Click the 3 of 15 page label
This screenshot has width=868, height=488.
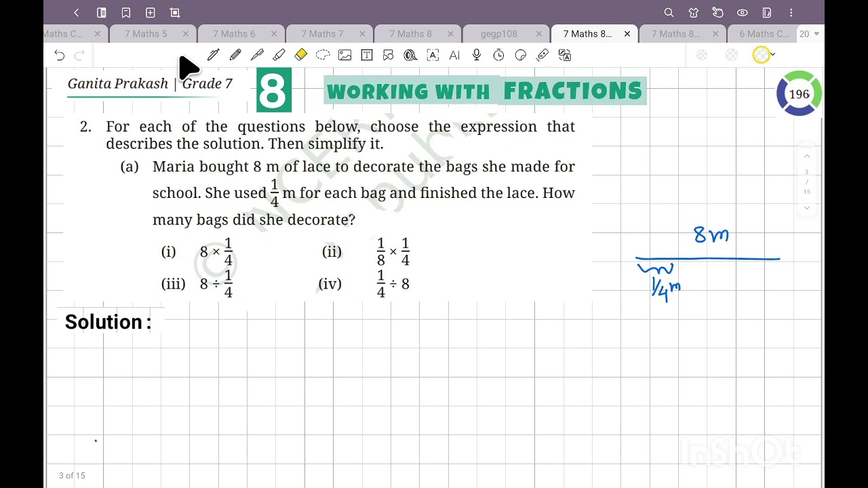point(72,476)
